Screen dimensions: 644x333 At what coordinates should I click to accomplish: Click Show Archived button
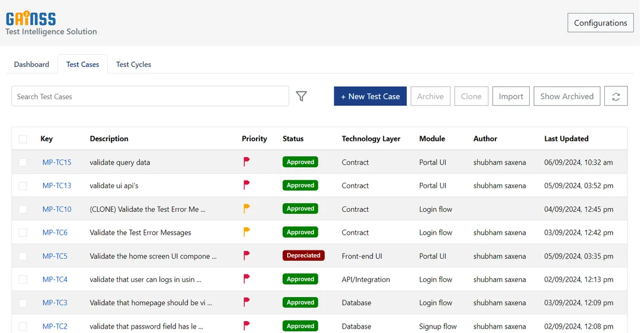567,97
